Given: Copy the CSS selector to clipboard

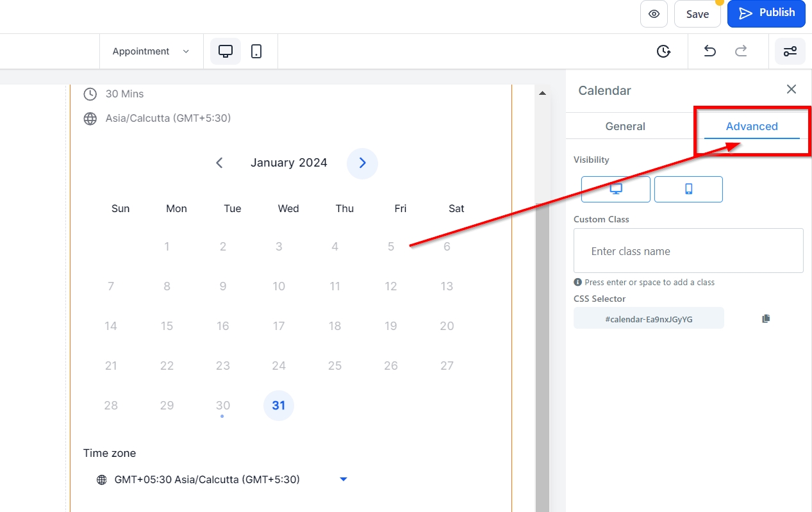Looking at the screenshot, I should point(765,318).
